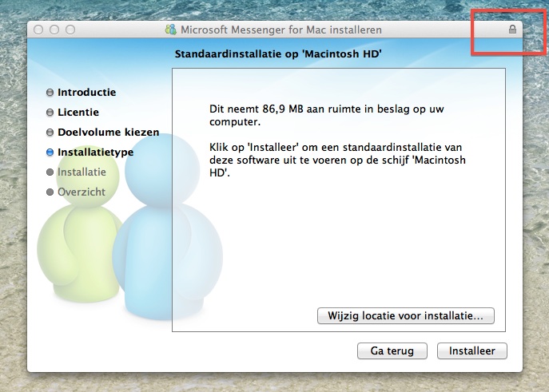Close the installer window
549x392 pixels.
[38, 30]
